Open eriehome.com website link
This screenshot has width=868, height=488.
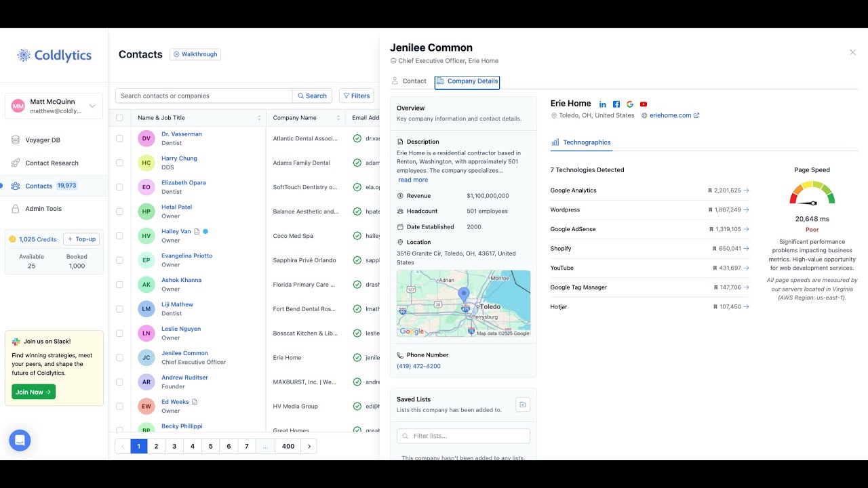(x=670, y=115)
